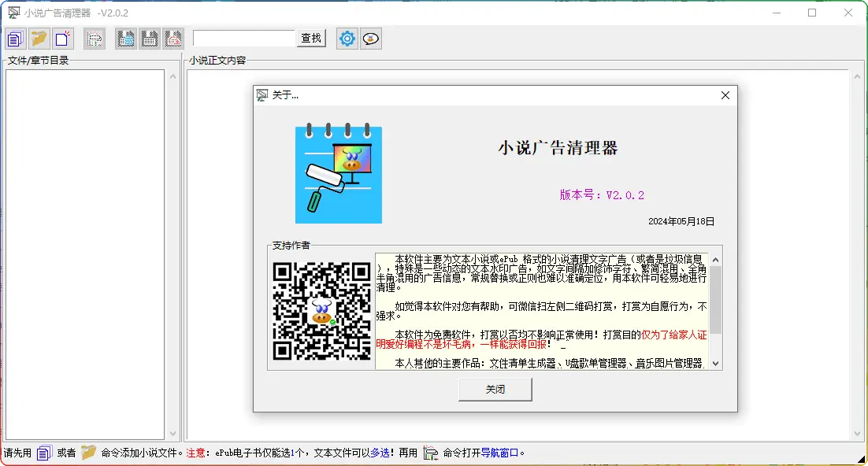868x466 pixels.
Task: Click the add novel files toolbar icon
Action: (16, 39)
